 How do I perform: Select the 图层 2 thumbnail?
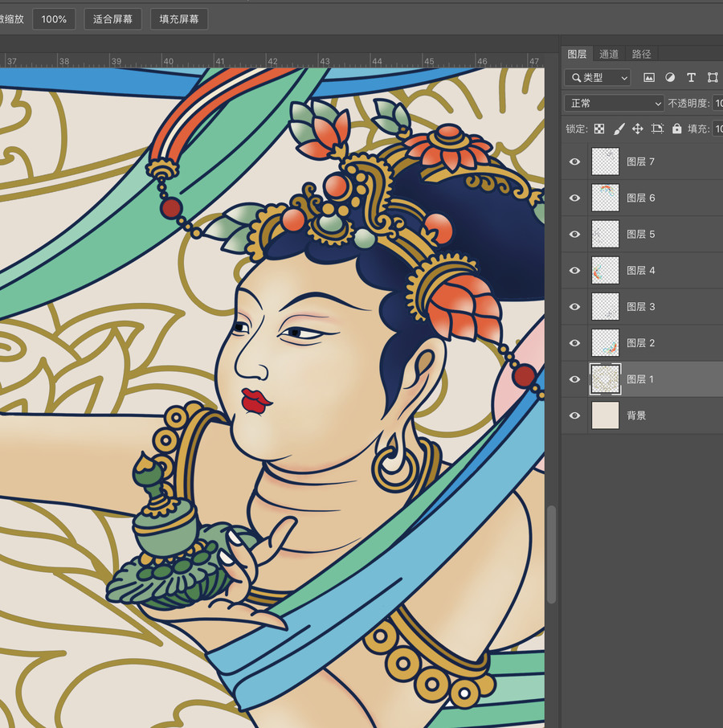coord(605,342)
